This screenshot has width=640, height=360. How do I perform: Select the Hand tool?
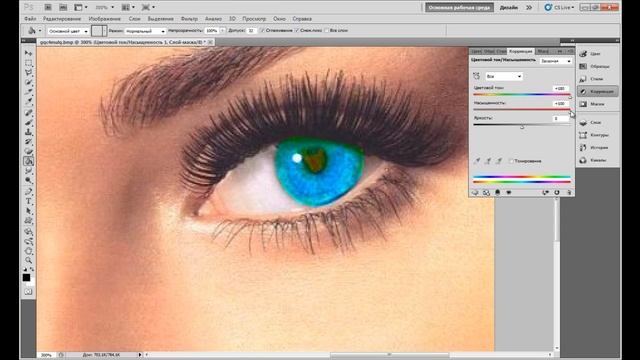[28, 251]
